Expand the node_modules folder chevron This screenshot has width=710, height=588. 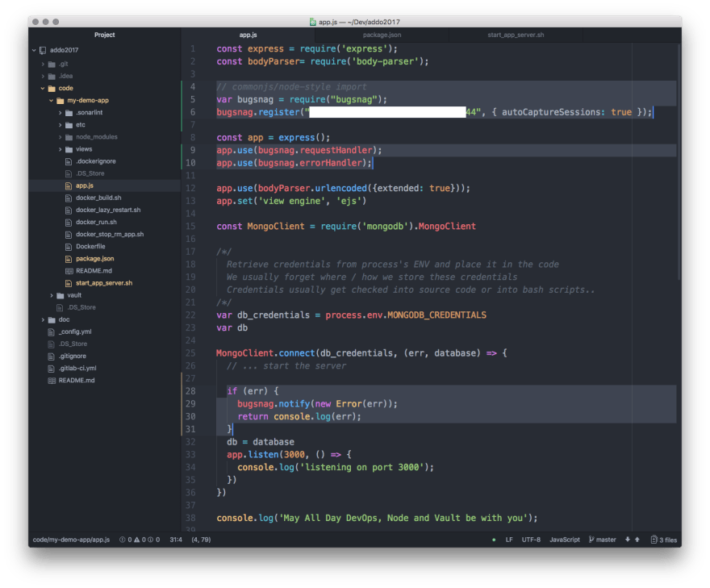pos(60,137)
